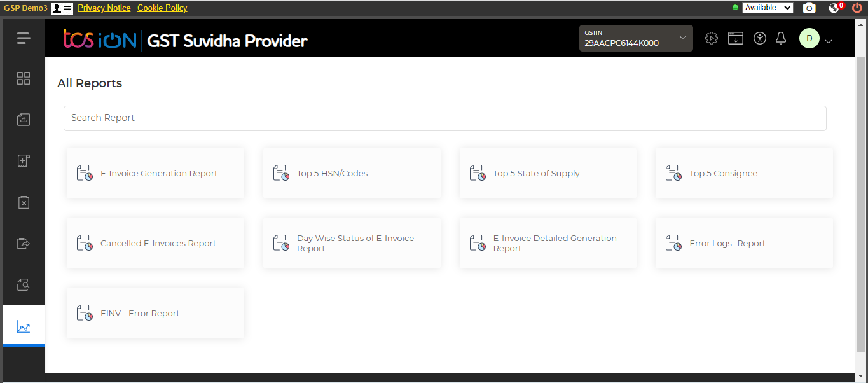Viewport: 868px width, 383px height.
Task: Open the E-Invoice Generation Report
Action: [x=155, y=173]
